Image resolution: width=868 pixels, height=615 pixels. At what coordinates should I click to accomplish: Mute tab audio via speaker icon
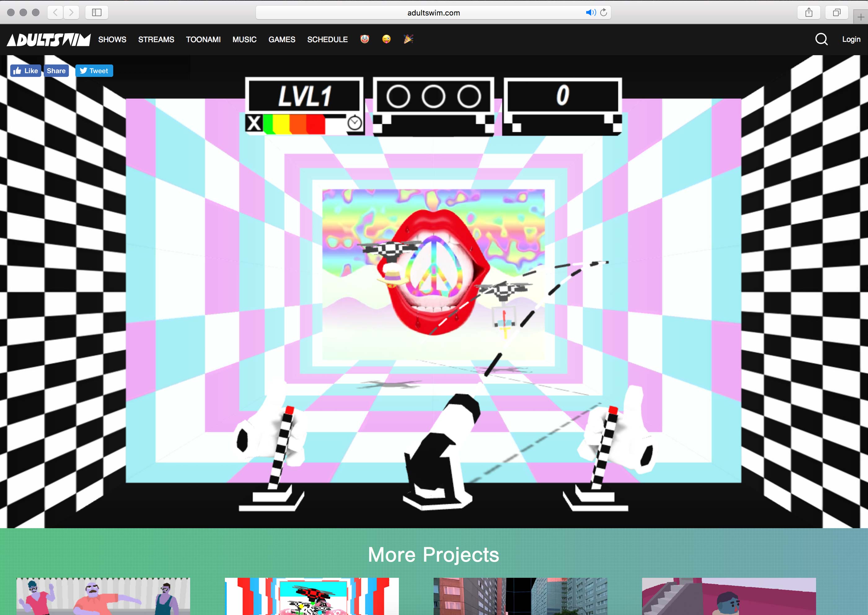click(x=590, y=12)
